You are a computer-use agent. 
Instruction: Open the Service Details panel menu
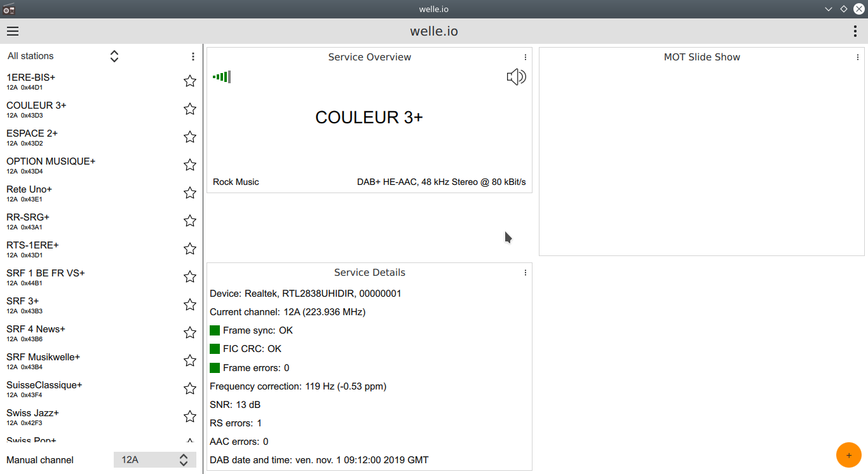[x=526, y=273]
